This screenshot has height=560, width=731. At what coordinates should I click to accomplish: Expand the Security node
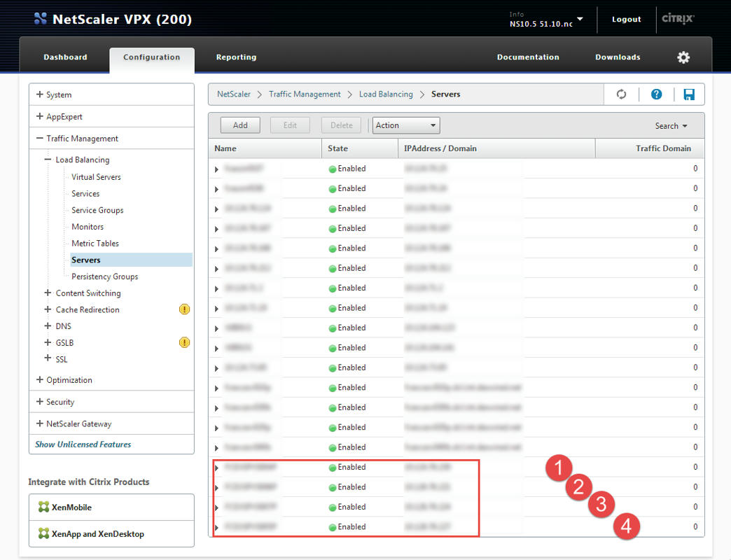tap(40, 401)
